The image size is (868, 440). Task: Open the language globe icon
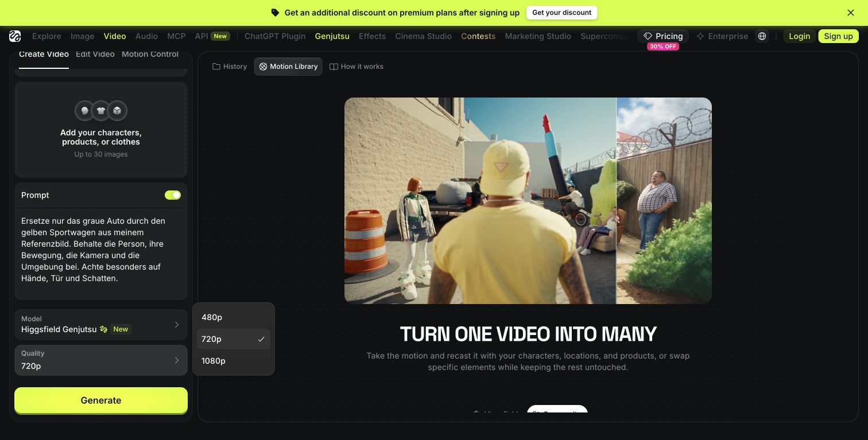[x=762, y=36]
